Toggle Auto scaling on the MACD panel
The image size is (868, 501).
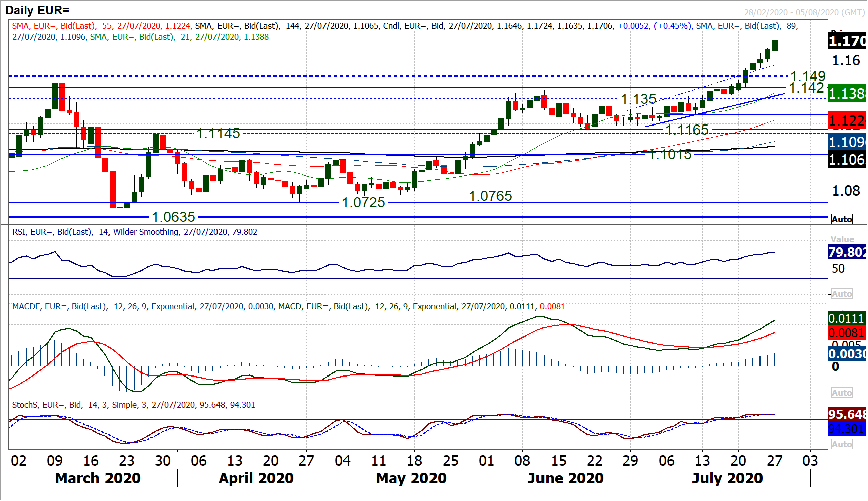pyautogui.click(x=842, y=393)
